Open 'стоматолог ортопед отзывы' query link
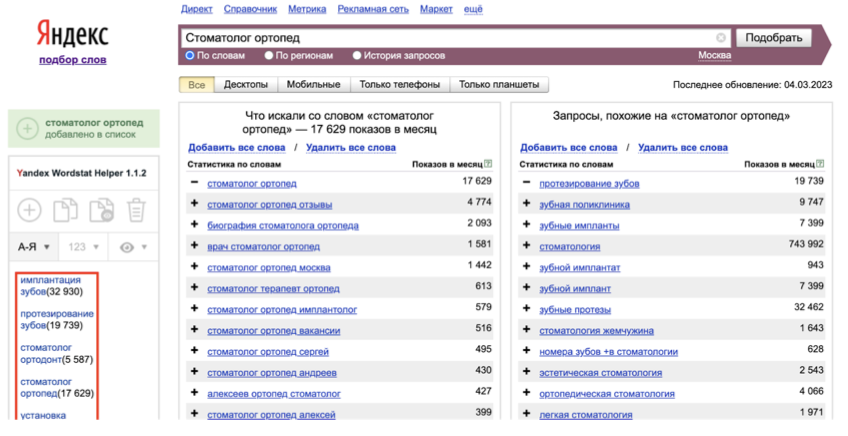 (x=270, y=204)
